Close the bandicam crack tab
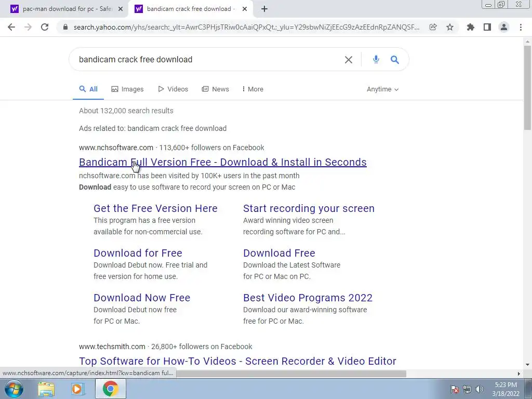Screen dimensions: 532x399 click(x=245, y=9)
